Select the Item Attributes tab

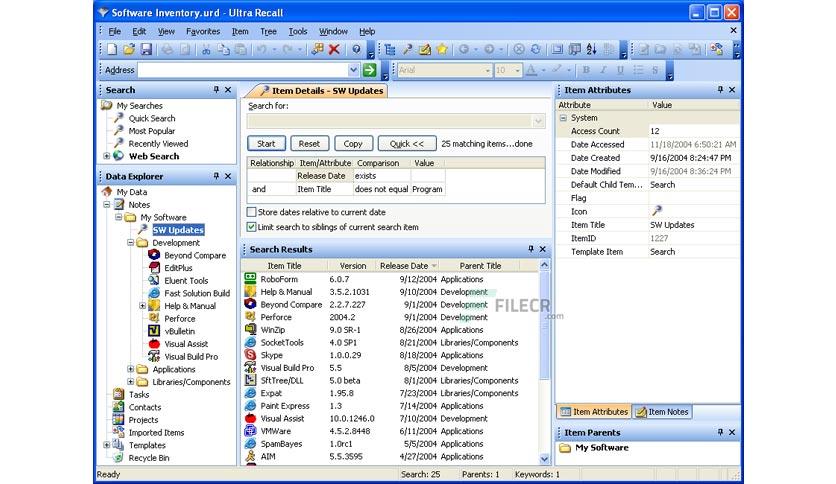point(594,412)
